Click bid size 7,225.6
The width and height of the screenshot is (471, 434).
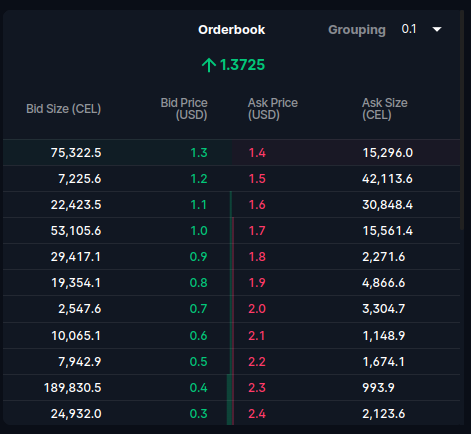(80, 179)
